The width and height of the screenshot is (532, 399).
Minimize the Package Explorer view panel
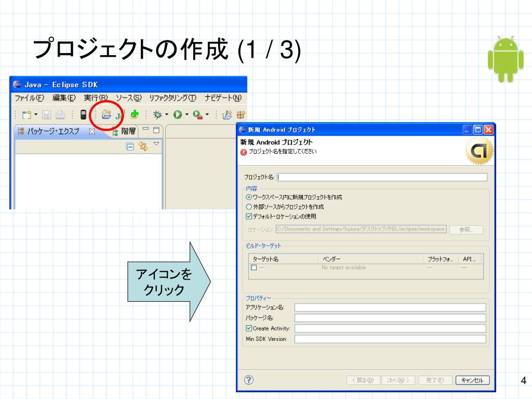pyautogui.click(x=145, y=129)
